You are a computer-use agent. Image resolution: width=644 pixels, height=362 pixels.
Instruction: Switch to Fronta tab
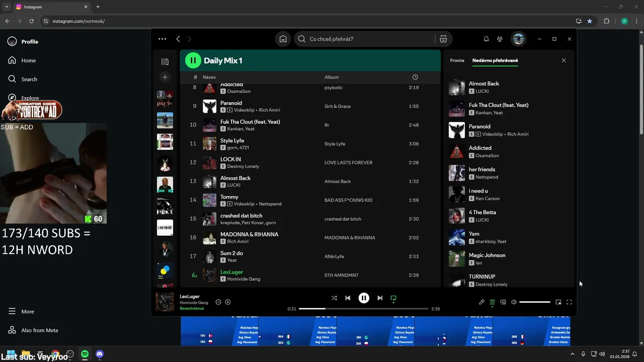[x=457, y=60]
